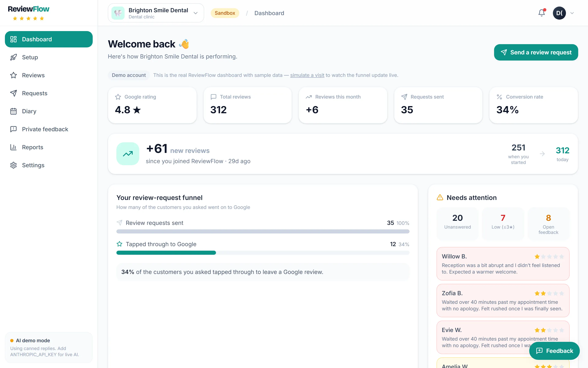Click the Dashboard breadcrumb

pos(269,13)
